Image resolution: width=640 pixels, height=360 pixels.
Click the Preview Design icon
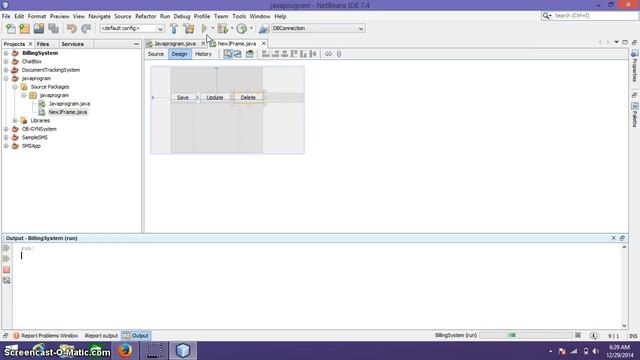pyautogui.click(x=249, y=54)
